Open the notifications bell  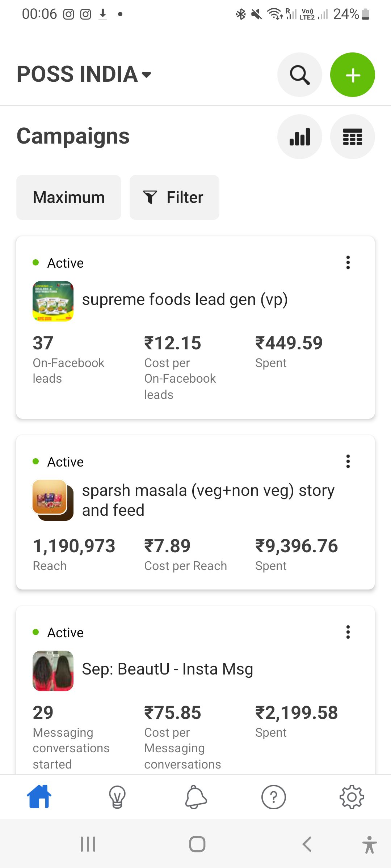196,796
